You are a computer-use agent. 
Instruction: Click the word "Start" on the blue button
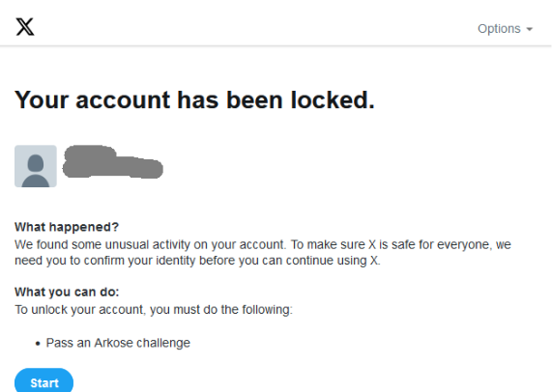[44, 383]
